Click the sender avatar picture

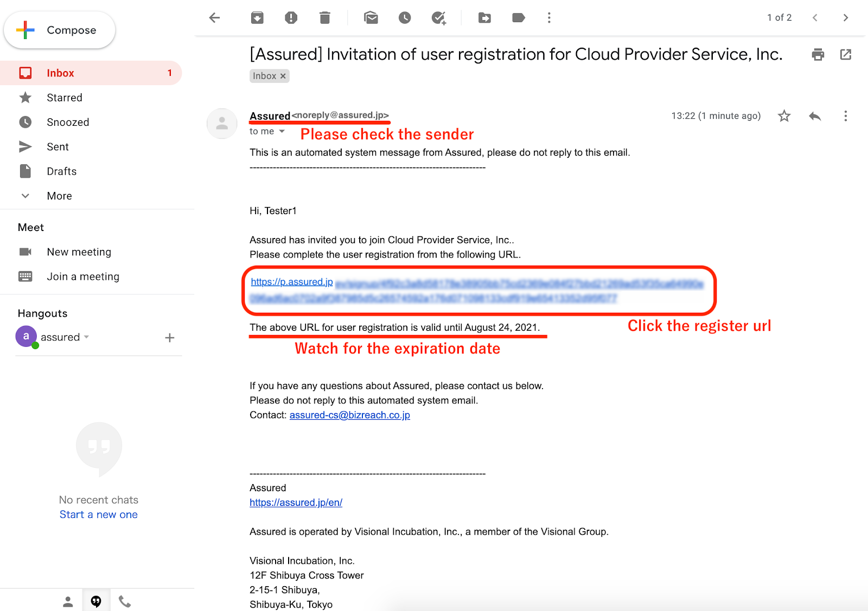[222, 124]
